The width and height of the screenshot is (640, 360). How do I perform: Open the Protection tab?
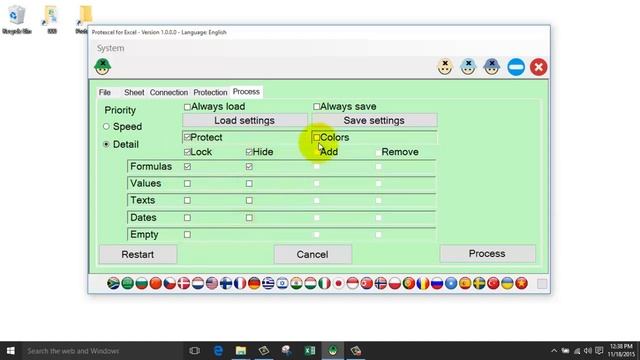pos(210,92)
